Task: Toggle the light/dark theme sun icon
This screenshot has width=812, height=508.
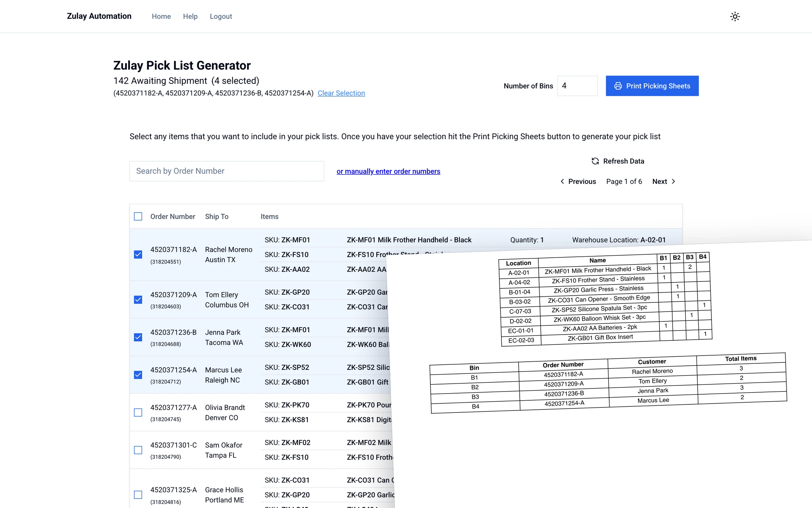Action: (735, 16)
